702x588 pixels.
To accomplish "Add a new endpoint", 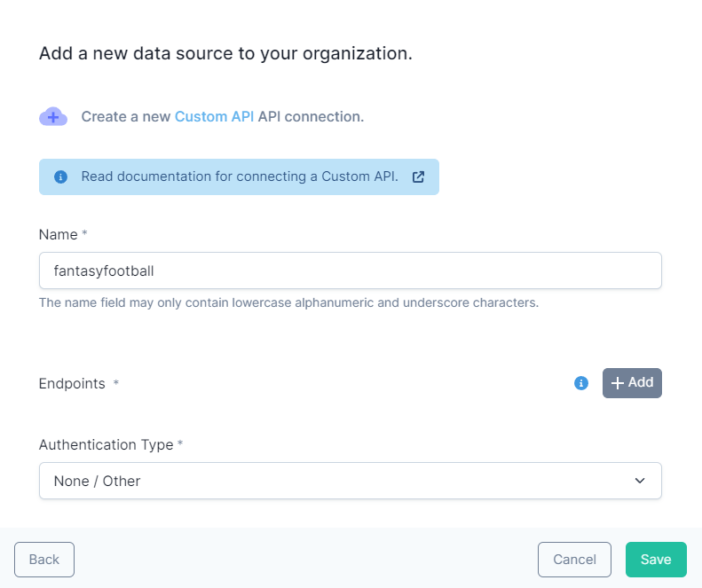I will pos(632,383).
